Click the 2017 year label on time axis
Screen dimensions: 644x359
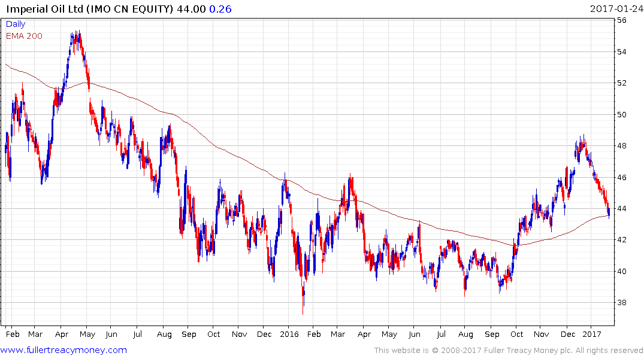pos(591,334)
